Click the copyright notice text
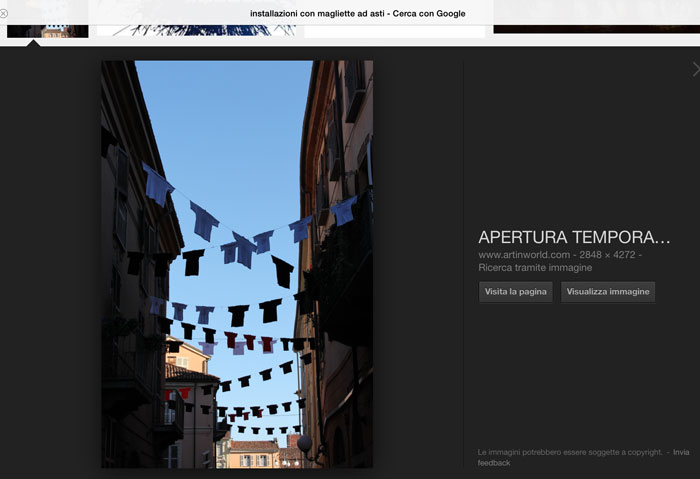 pyautogui.click(x=570, y=452)
